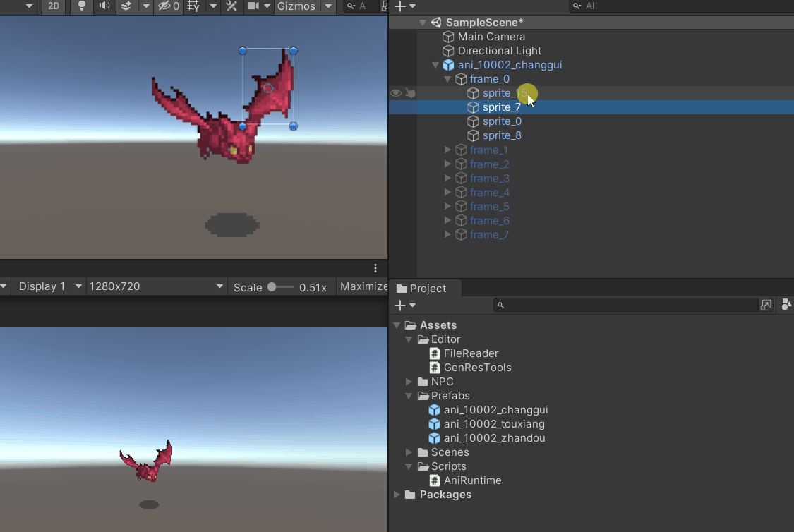Toggle the scene grid icon
This screenshot has height=532, width=794.
point(193,6)
